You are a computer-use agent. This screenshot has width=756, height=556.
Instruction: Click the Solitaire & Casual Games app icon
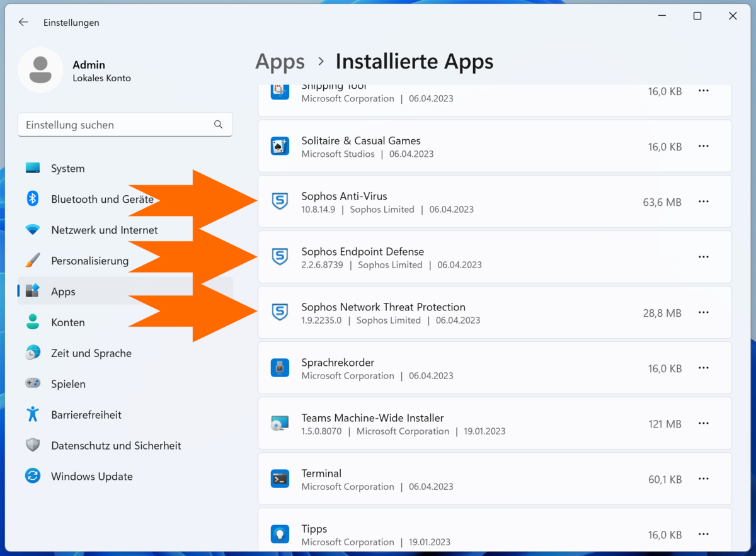point(280,146)
